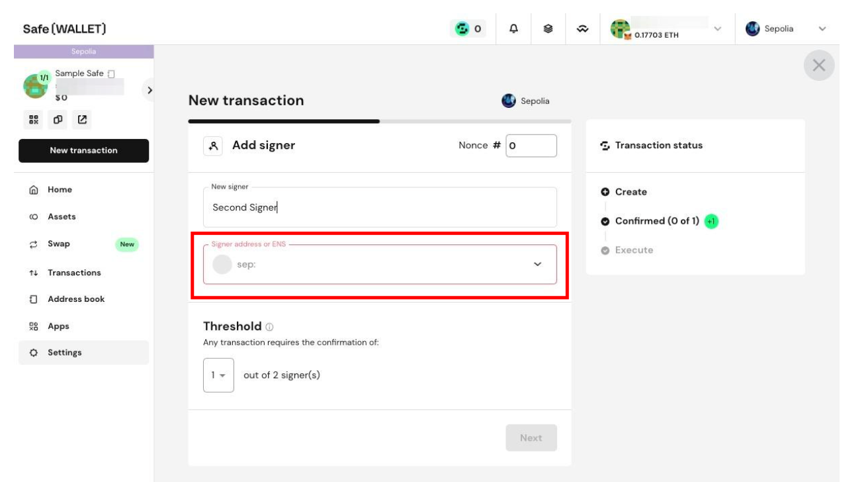The image size is (868, 482).
Task: Expand the signer address suggestions chevron
Action: pyautogui.click(x=537, y=264)
